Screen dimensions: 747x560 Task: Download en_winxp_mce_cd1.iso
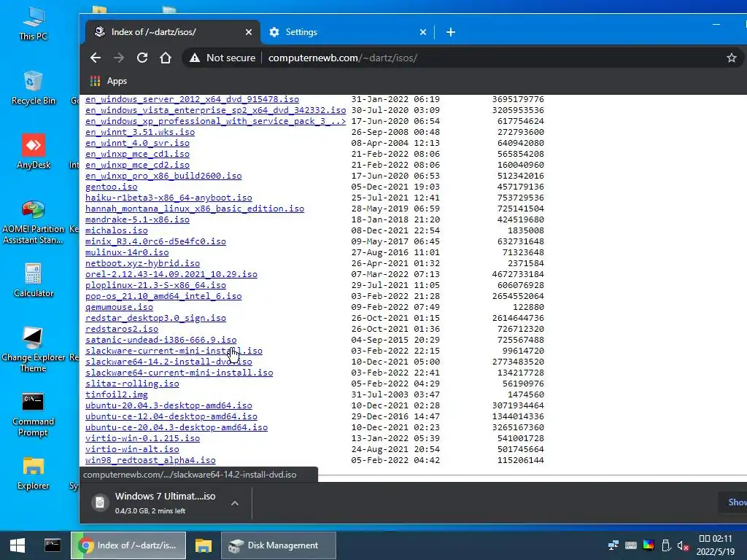[137, 154]
